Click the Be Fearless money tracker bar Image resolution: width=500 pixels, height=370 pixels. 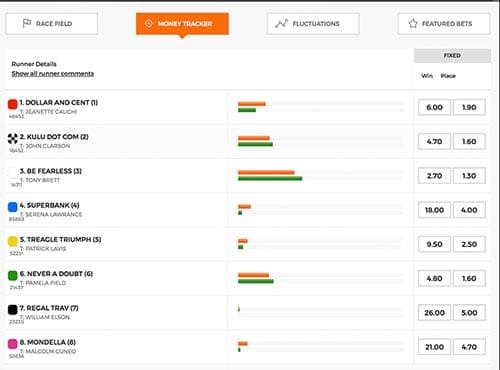point(320,175)
